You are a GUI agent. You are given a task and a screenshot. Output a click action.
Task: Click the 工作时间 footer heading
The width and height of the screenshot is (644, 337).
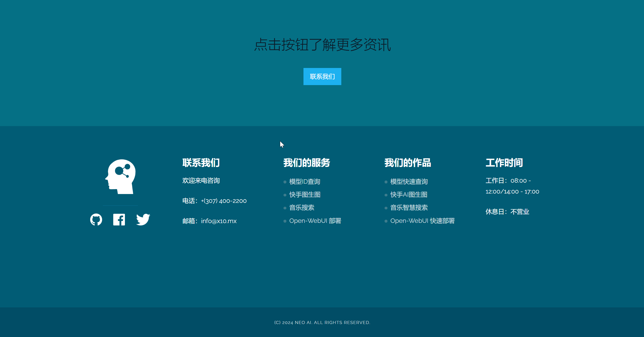(x=504, y=163)
